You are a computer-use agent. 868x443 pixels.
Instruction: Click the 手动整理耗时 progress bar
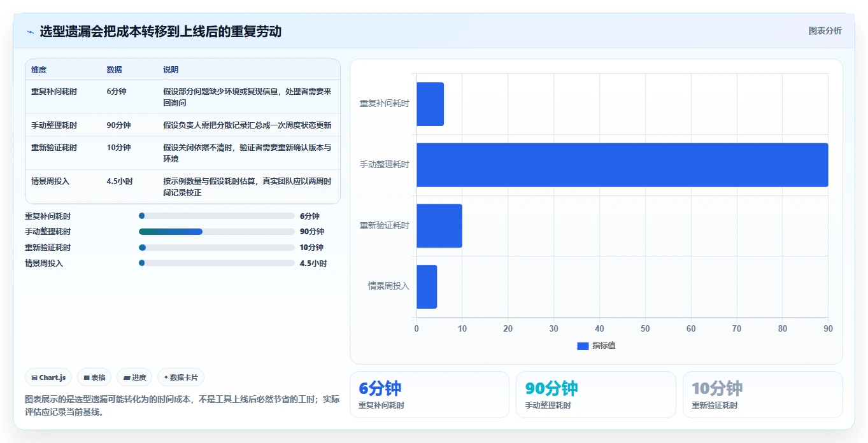tap(217, 232)
